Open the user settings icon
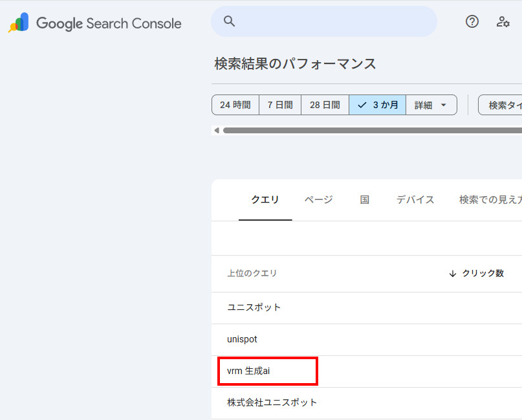The height and width of the screenshot is (420, 522). coord(503,21)
